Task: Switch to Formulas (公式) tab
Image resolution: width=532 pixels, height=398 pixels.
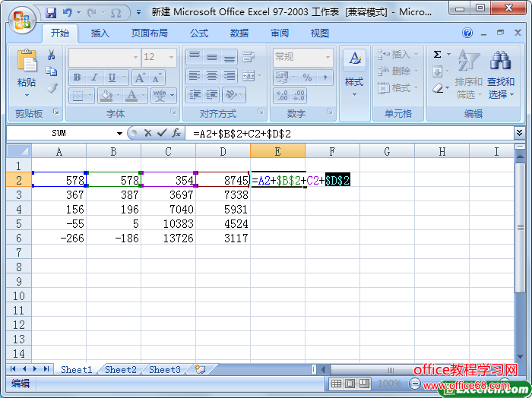Action: [199, 33]
